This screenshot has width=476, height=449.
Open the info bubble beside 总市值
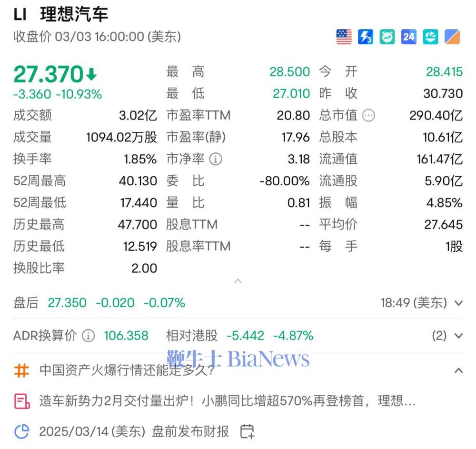(x=368, y=115)
